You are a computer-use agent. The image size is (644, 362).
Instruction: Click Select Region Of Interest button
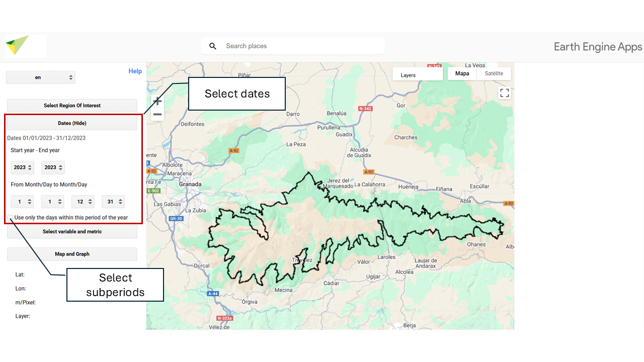tap(72, 106)
